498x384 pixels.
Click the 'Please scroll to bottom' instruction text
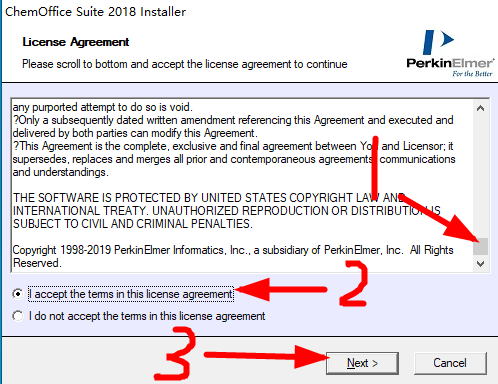click(x=185, y=64)
